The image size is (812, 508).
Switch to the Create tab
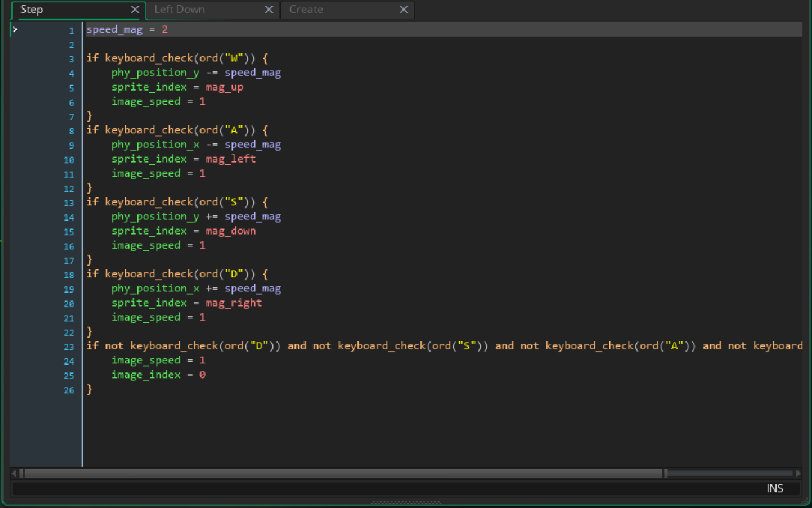(347, 10)
